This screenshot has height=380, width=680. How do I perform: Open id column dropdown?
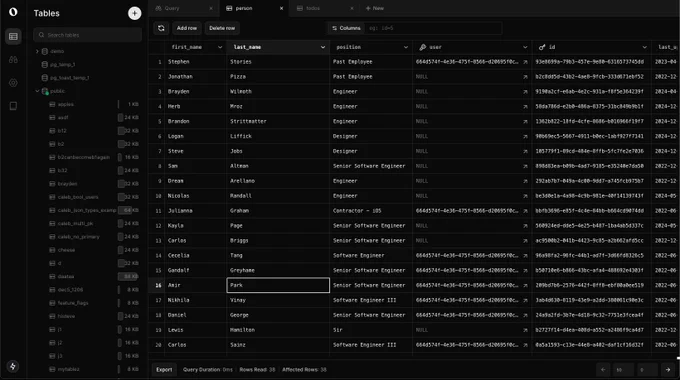644,47
